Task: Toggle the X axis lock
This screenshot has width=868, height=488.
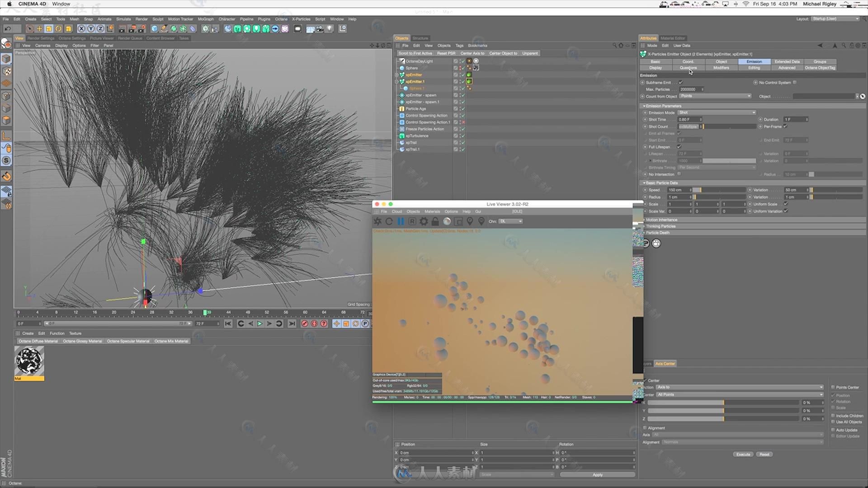Action: [81, 29]
